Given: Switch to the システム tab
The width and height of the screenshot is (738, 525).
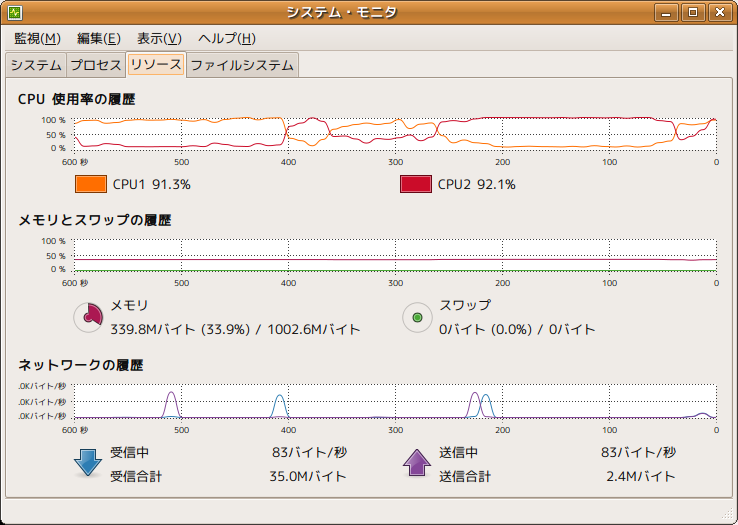Looking at the screenshot, I should pos(36,66).
